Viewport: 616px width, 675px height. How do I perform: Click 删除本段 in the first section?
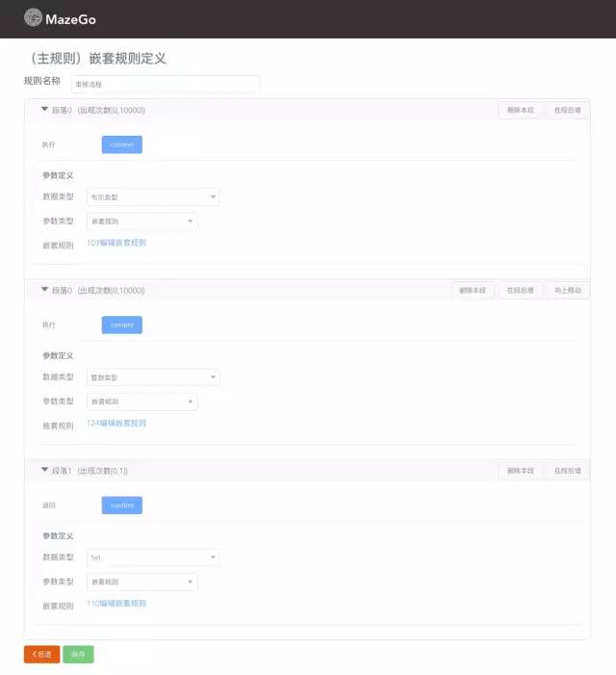520,110
